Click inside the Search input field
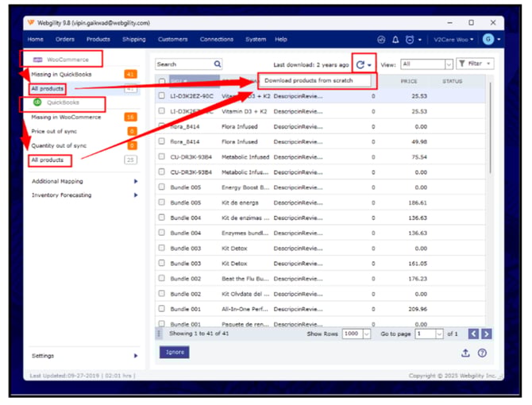The image size is (532, 405). click(x=183, y=64)
